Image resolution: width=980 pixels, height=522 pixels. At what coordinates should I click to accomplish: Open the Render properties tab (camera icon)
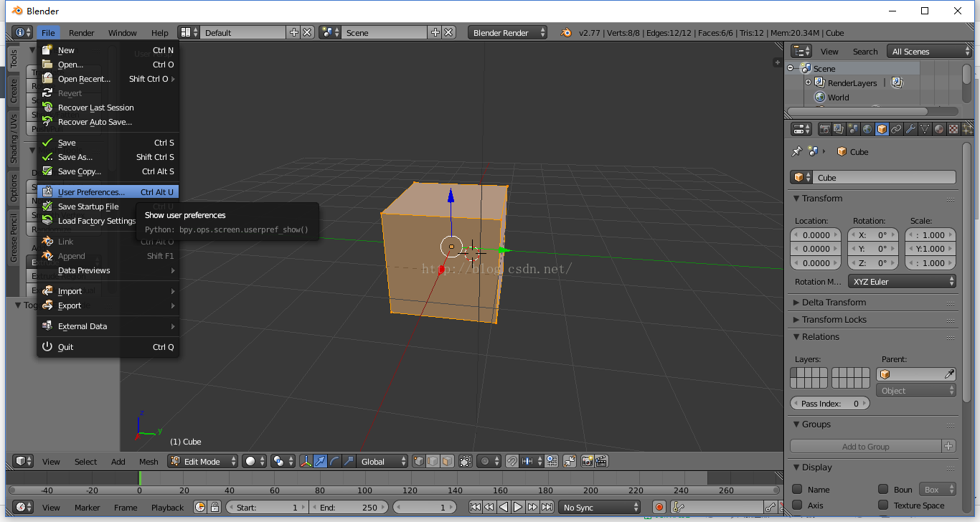pos(825,129)
